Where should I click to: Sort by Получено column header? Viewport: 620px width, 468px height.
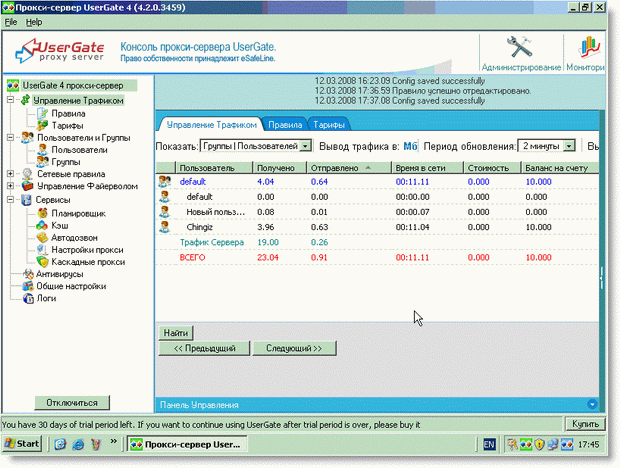pos(280,168)
